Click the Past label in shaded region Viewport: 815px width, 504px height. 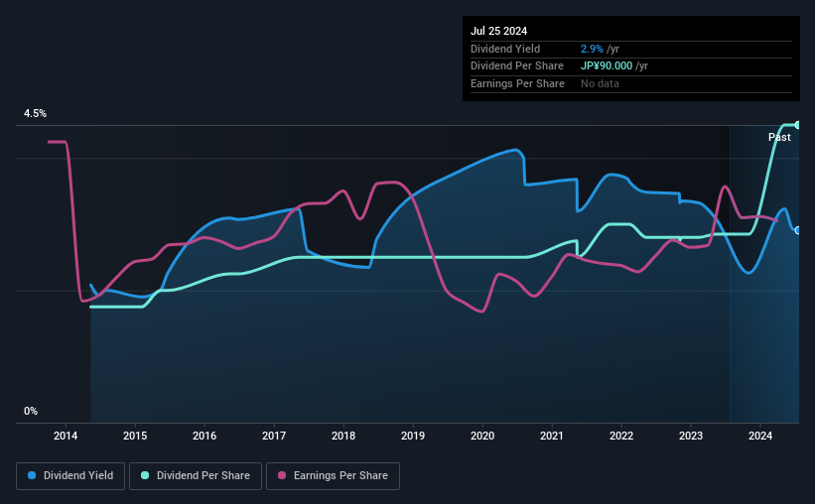779,137
